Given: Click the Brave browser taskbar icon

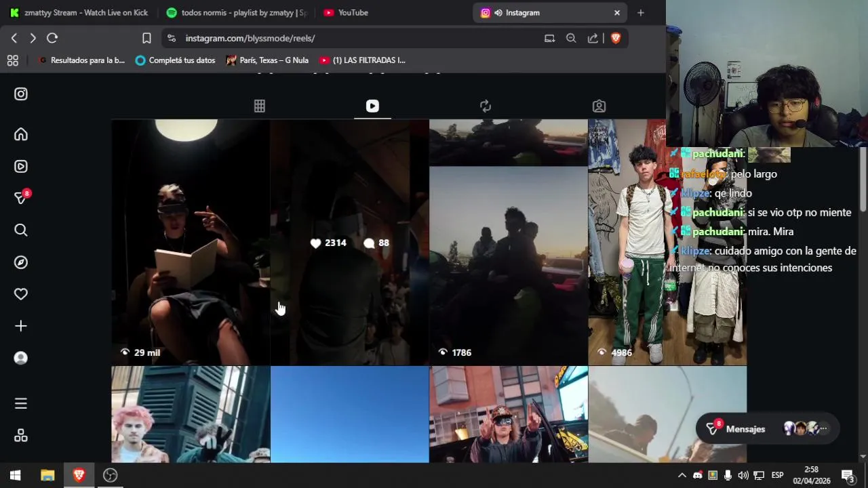Looking at the screenshot, I should [79, 475].
